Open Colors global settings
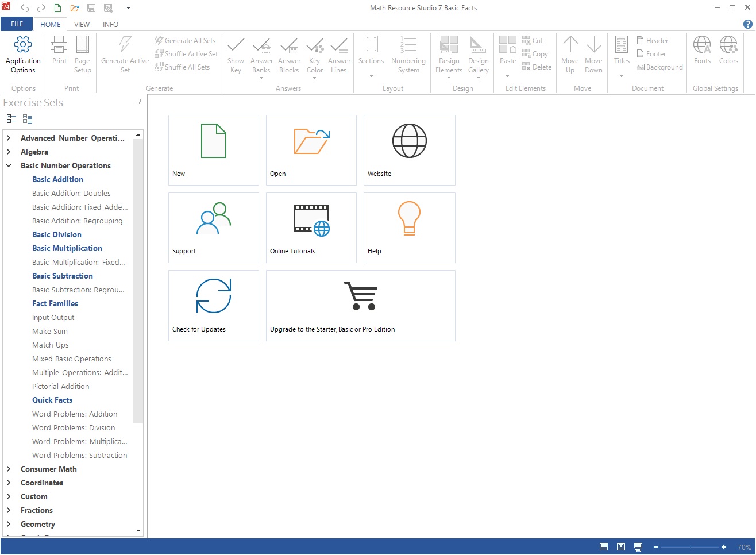 pyautogui.click(x=728, y=49)
